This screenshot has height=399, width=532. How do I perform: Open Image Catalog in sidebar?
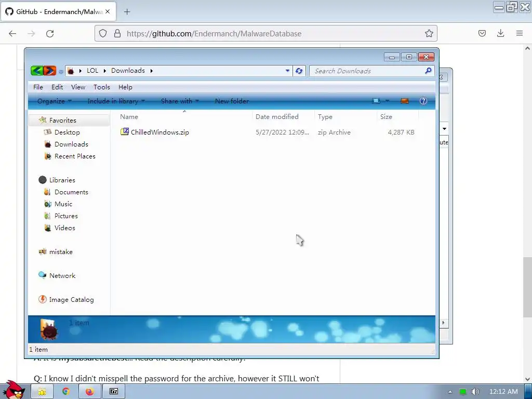pos(71,300)
